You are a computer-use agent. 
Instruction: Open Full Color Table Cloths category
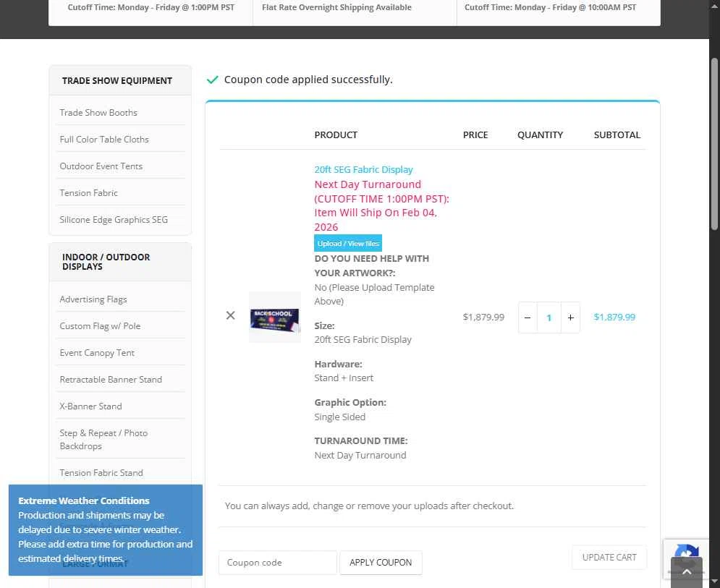(104, 139)
